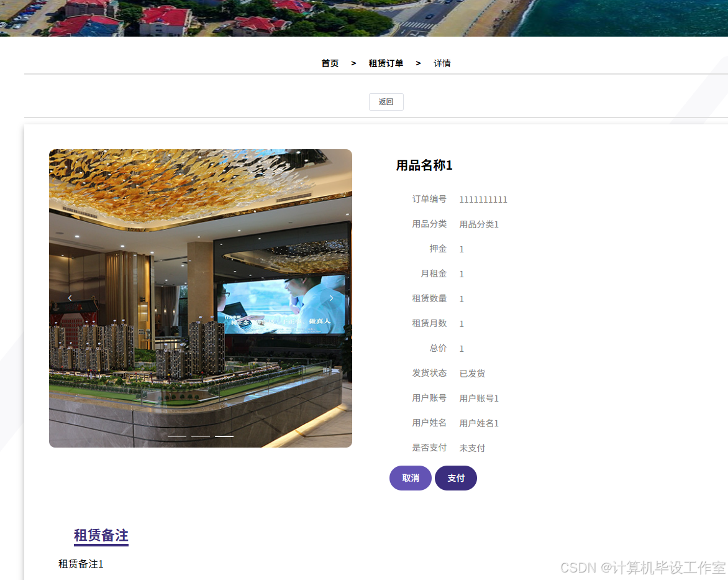The width and height of the screenshot is (728, 580).
Task: Click the 总价 label
Action: [x=438, y=348]
